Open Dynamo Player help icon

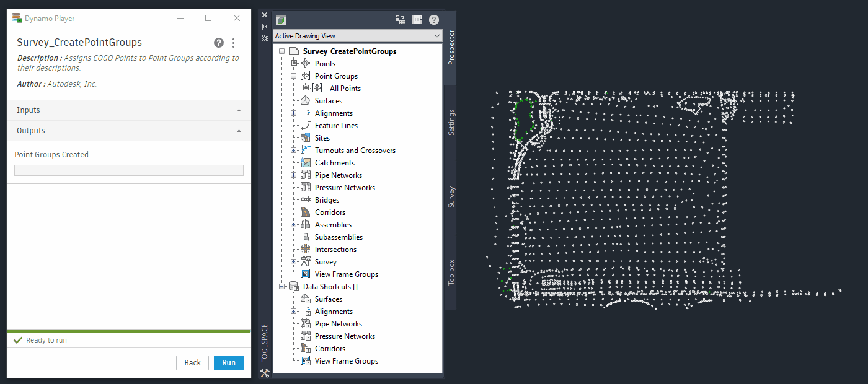(219, 43)
